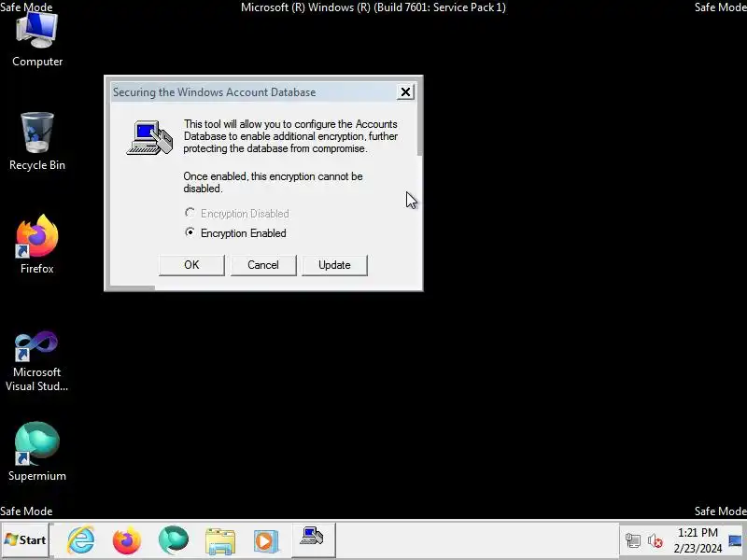Open the Computer desktop icon
Image resolution: width=747 pixels, height=560 pixels.
click(37, 40)
